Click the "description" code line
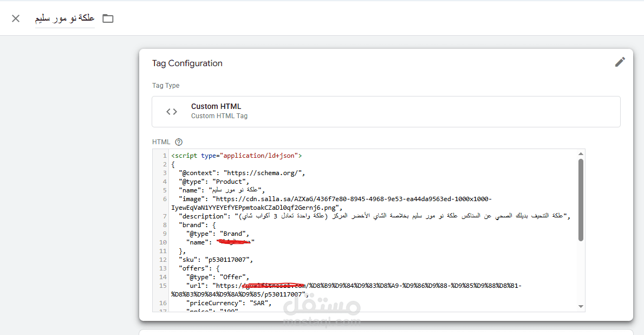 [375, 216]
